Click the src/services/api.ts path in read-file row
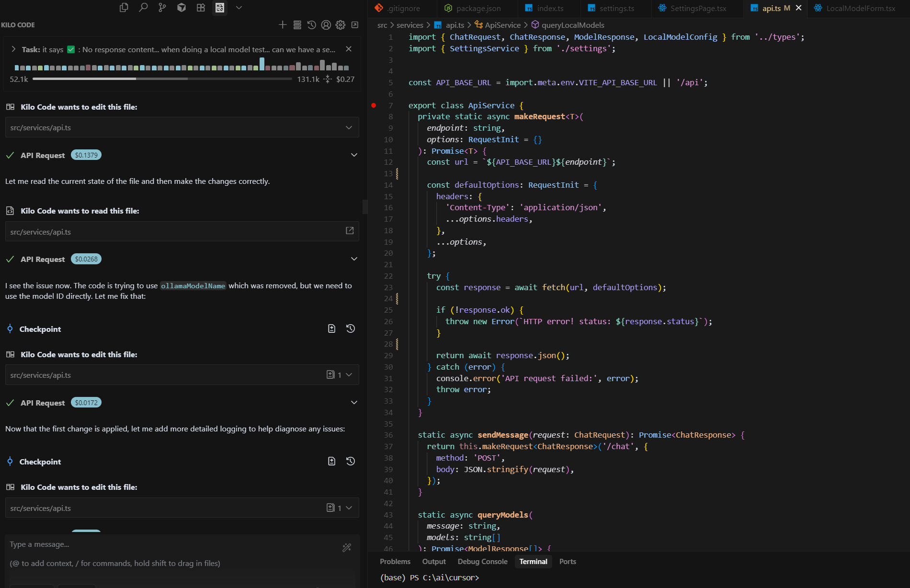 (41, 232)
